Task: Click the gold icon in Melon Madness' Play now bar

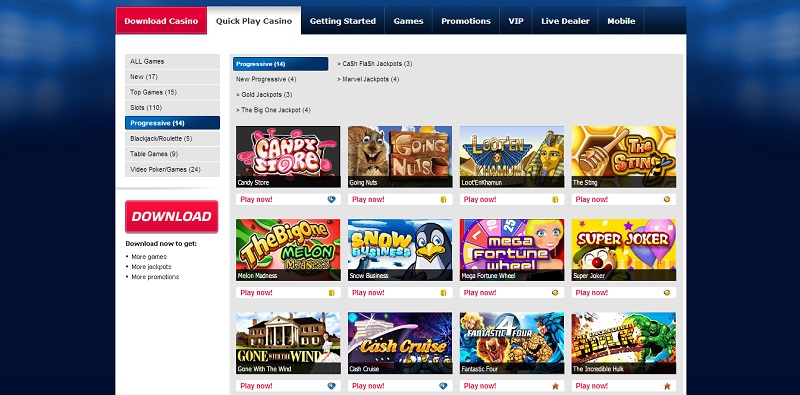Action: pyautogui.click(x=332, y=293)
